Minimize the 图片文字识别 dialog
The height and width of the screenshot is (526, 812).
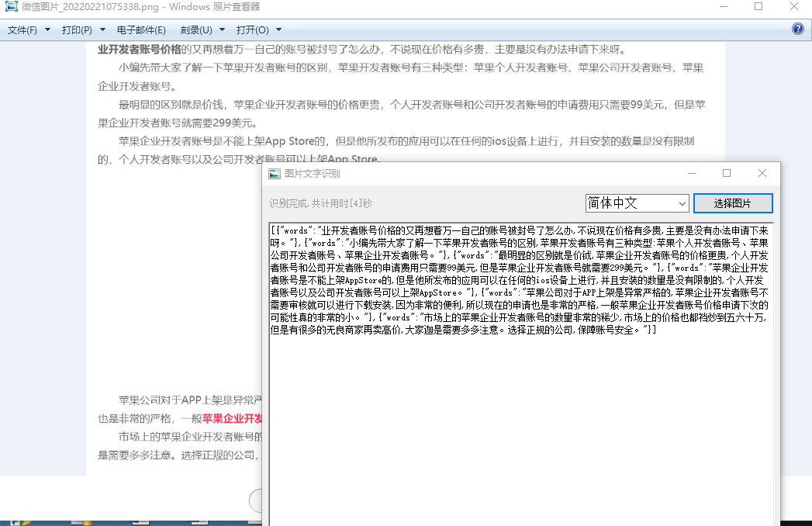[x=691, y=173]
